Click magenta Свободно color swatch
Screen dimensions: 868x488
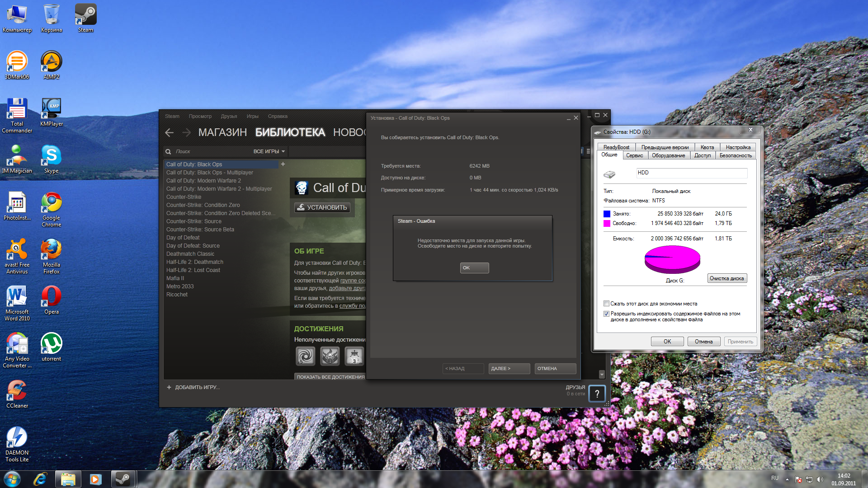607,223
